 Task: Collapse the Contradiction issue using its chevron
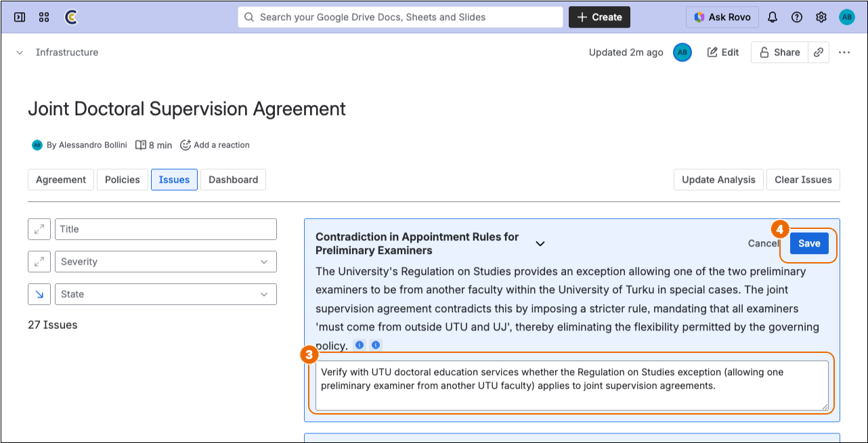pyautogui.click(x=540, y=243)
